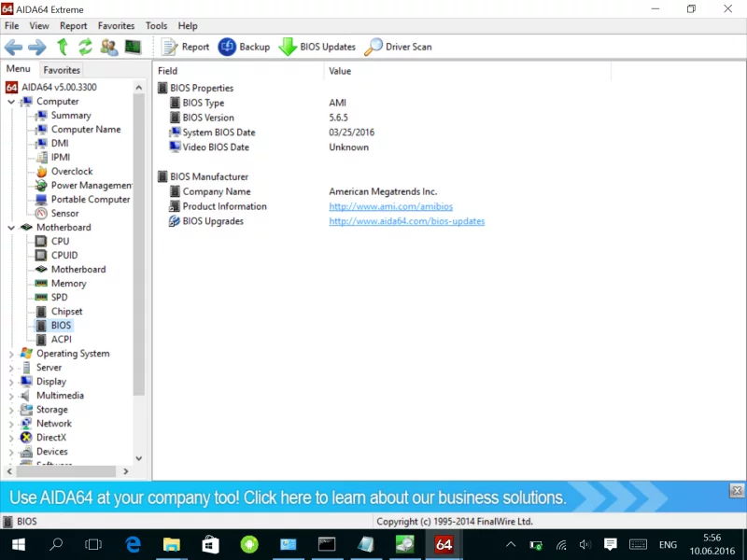Click the Backup toolbar button
Screen dimensions: 747x560
click(x=244, y=48)
